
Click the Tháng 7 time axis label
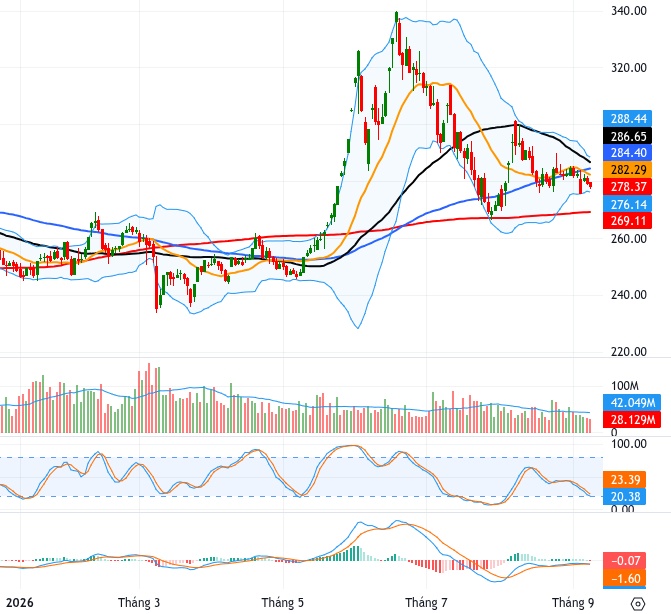coord(427,602)
